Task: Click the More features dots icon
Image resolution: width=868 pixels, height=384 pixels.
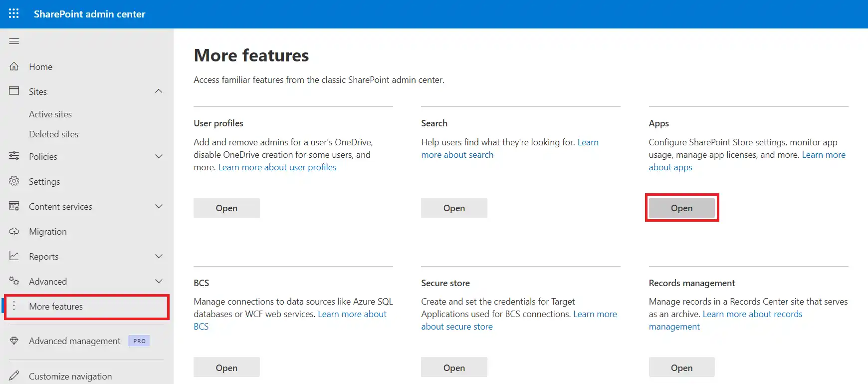Action: 14,306
